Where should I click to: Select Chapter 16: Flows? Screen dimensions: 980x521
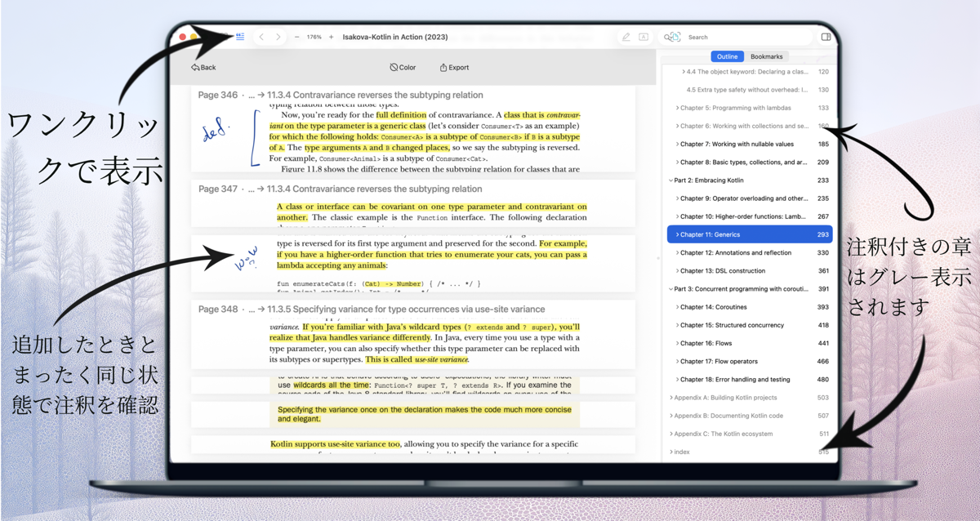tap(750, 343)
